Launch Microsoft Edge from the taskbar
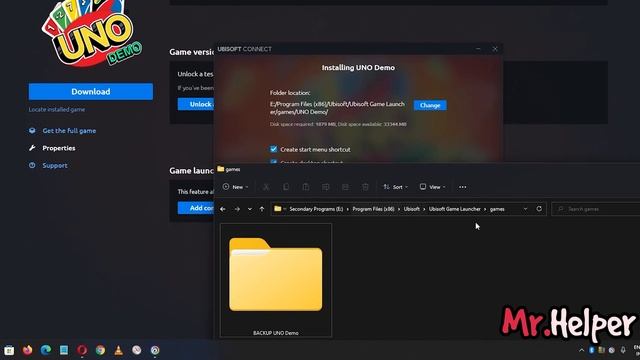The height and width of the screenshot is (360, 640). (46, 350)
